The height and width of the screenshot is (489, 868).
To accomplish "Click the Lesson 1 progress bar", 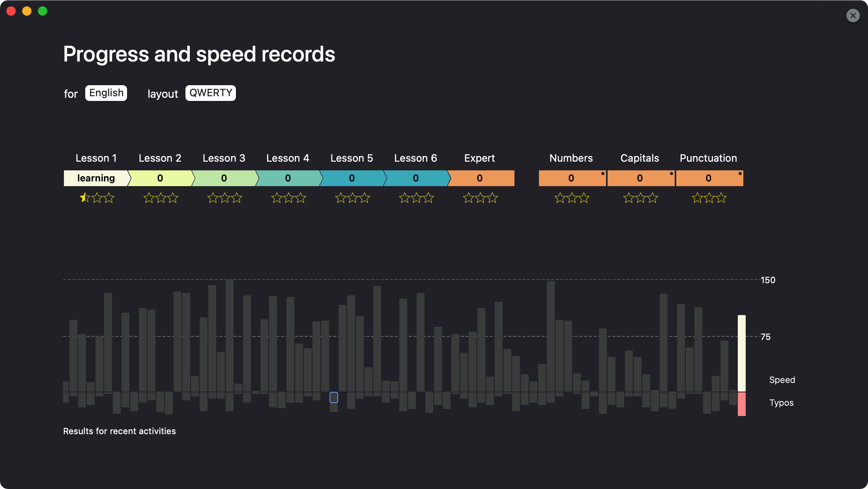I will pyautogui.click(x=96, y=178).
